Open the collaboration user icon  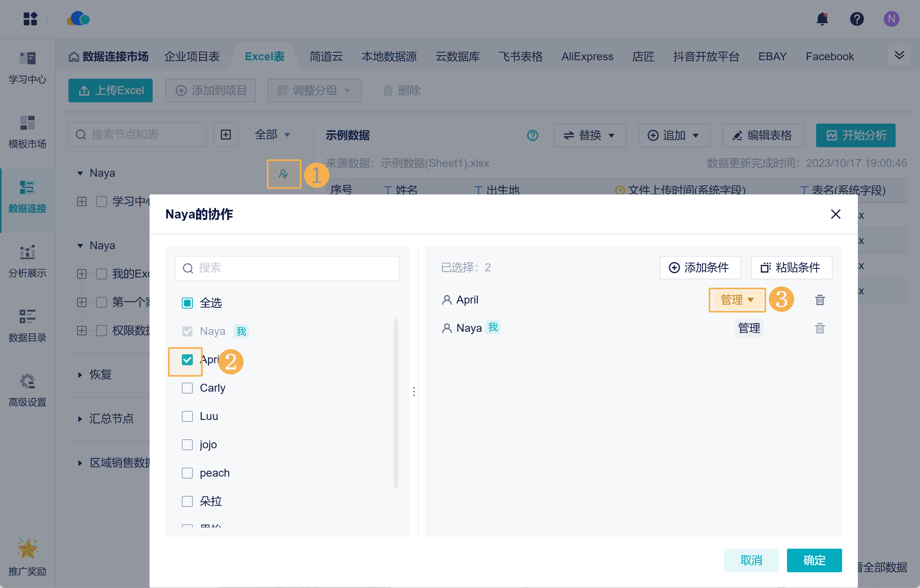point(283,174)
